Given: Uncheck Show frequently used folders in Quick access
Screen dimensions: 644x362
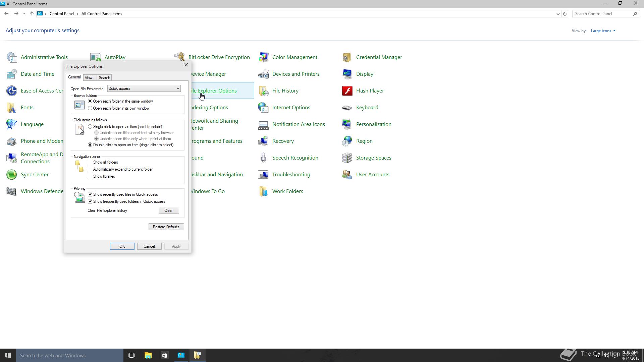Looking at the screenshot, I should click(90, 201).
